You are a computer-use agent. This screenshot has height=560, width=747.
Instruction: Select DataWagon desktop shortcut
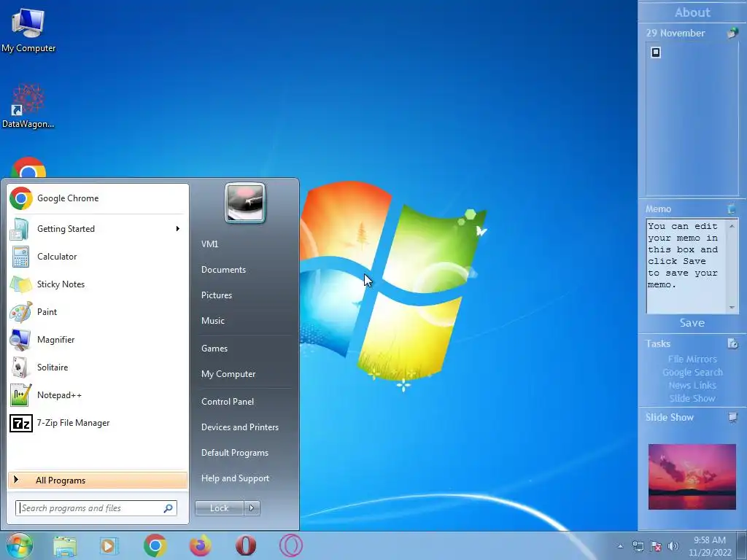(28, 106)
